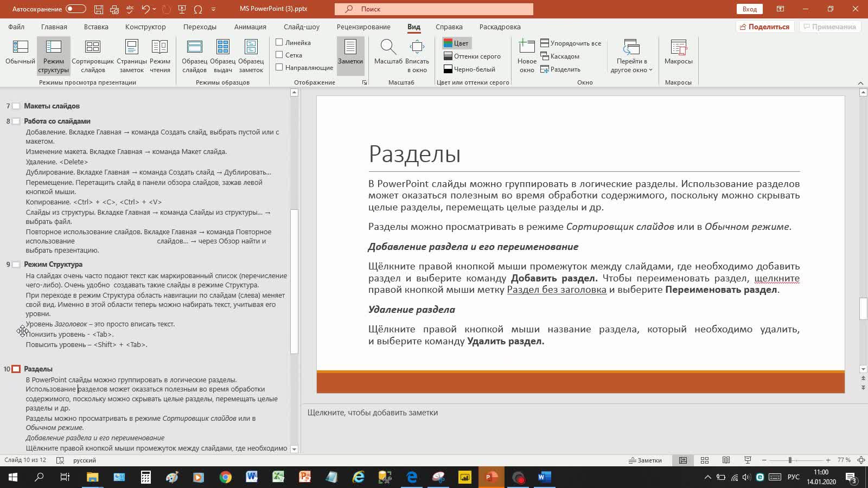Toggle Notes (Заметки) ribbon button

[350, 55]
